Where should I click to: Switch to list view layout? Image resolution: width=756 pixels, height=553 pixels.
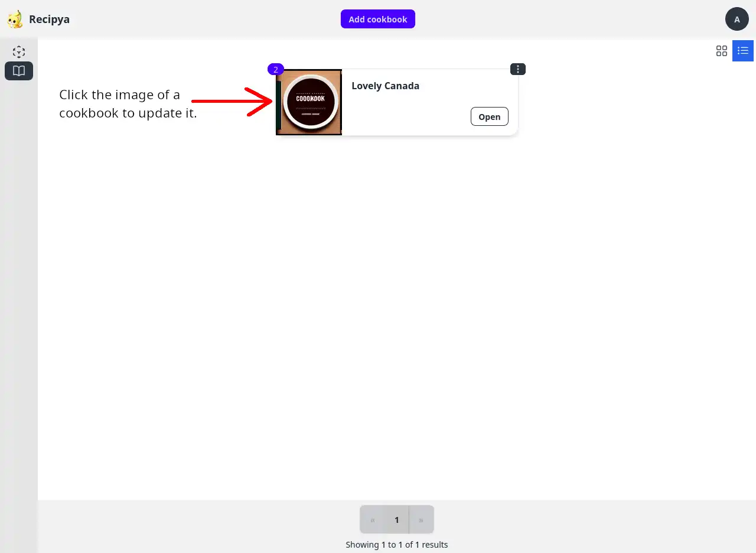point(743,51)
